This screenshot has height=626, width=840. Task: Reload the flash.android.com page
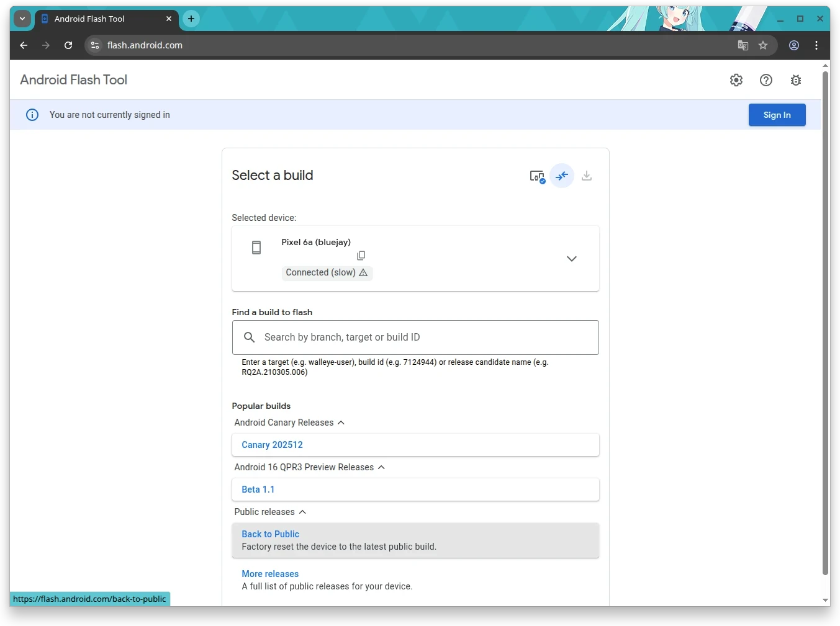[68, 45]
